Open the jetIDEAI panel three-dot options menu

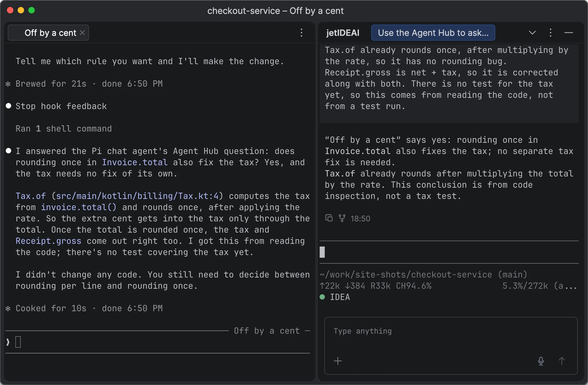(551, 33)
